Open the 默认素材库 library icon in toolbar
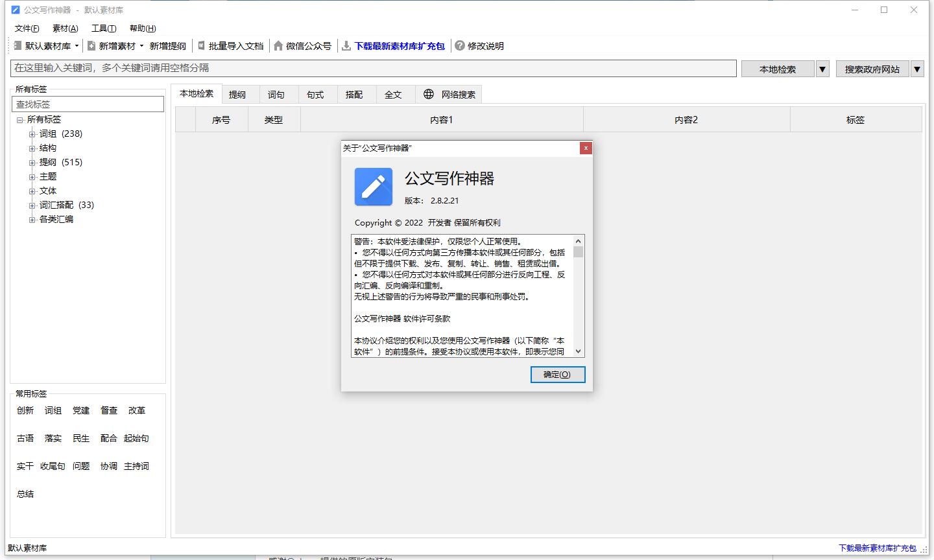 [x=18, y=46]
